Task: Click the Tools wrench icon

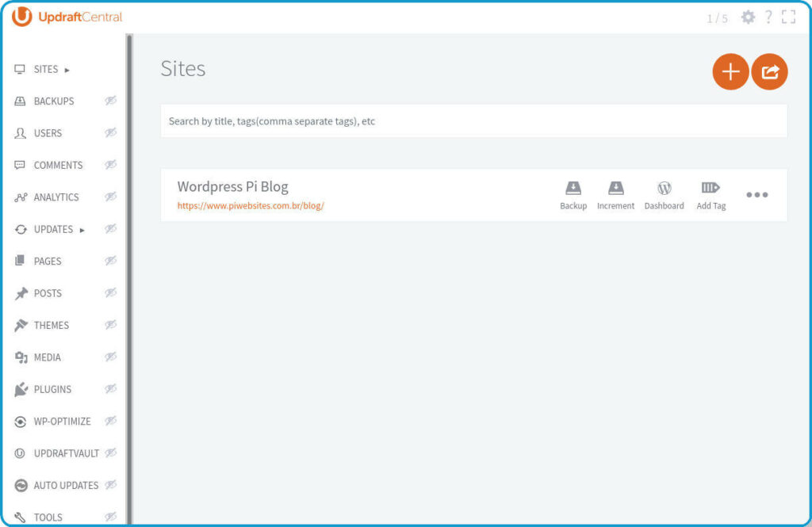Action: (x=20, y=517)
